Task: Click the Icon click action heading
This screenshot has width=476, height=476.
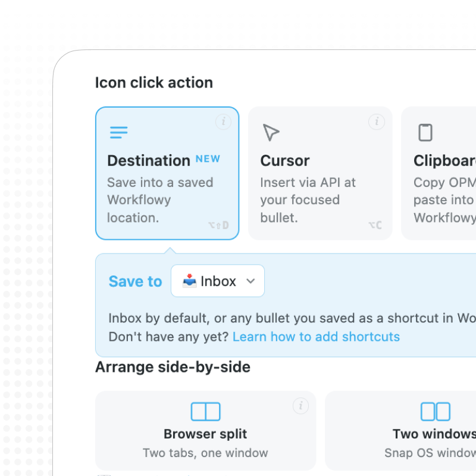Action: [x=154, y=83]
